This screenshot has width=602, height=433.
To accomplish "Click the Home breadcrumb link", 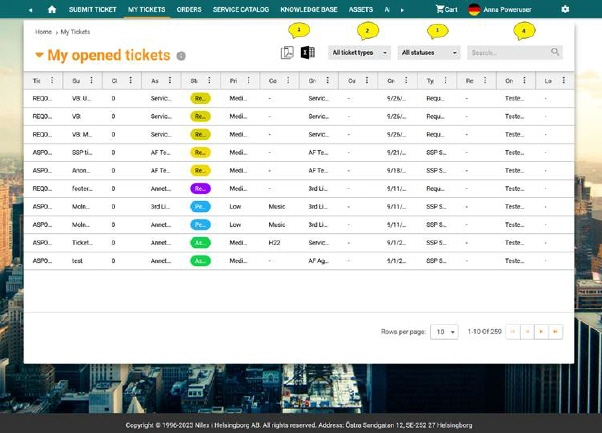I will click(42, 32).
